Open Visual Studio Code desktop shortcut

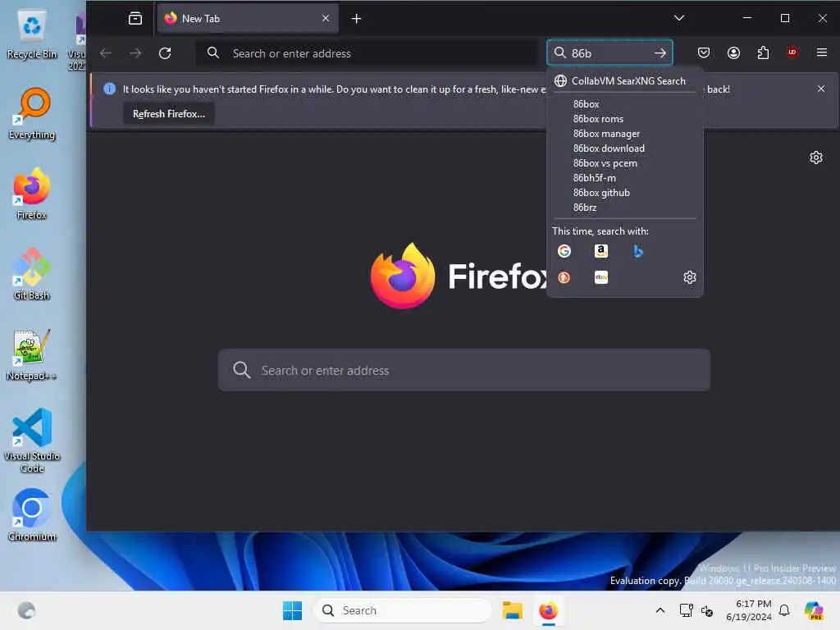pos(32,441)
